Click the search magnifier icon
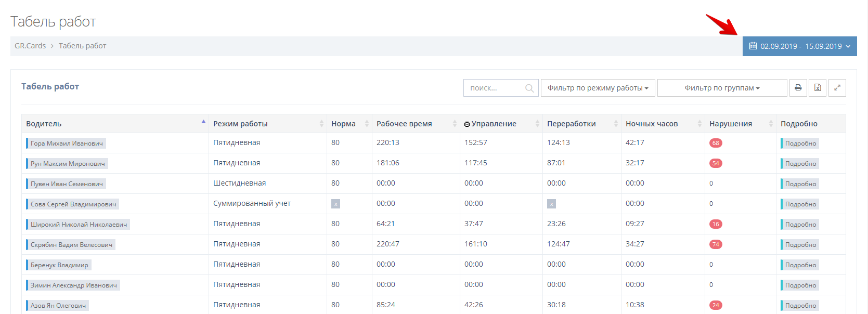 tap(529, 88)
